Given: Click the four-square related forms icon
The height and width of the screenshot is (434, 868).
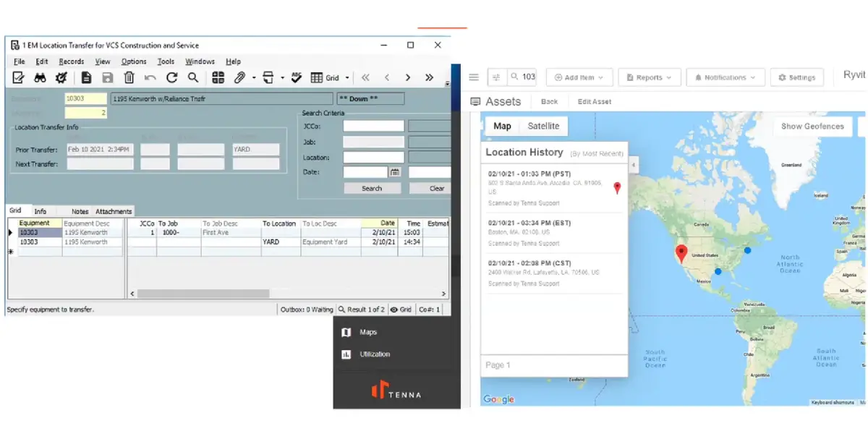Looking at the screenshot, I should click(218, 77).
